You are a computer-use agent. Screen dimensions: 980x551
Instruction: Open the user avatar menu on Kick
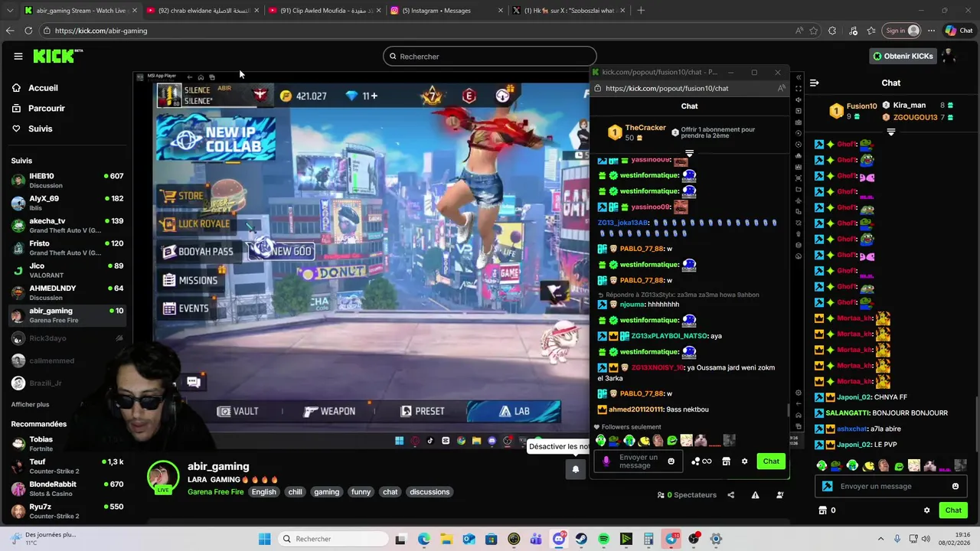(949, 56)
